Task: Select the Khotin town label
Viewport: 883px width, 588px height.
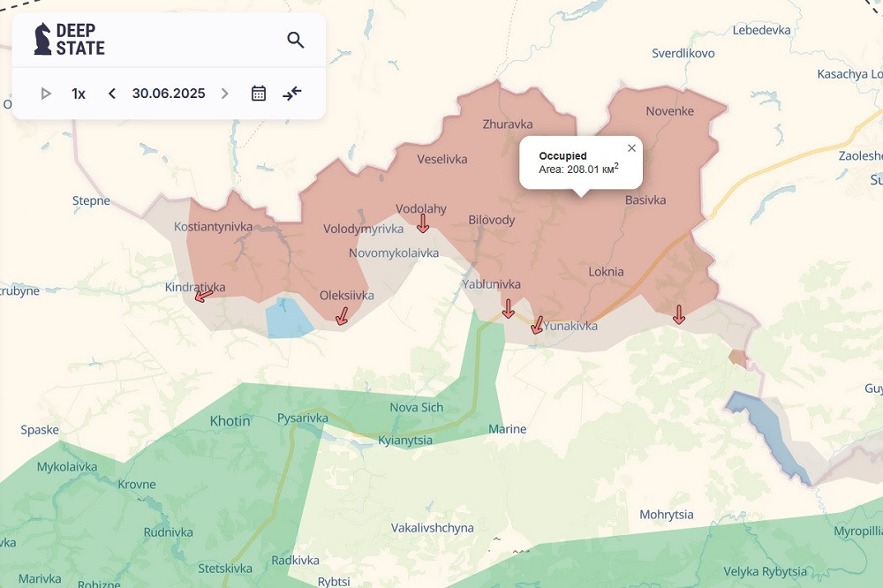Action: coord(230,421)
